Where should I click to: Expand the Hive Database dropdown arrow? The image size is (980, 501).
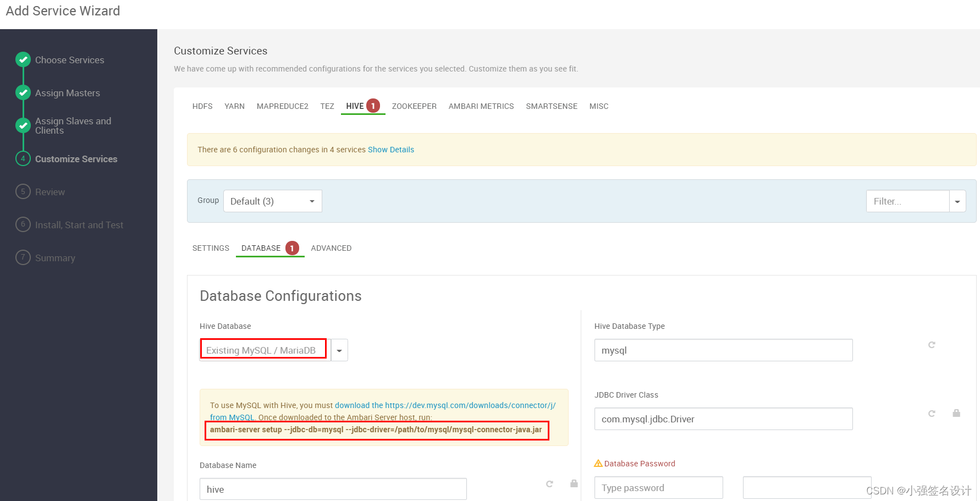339,350
